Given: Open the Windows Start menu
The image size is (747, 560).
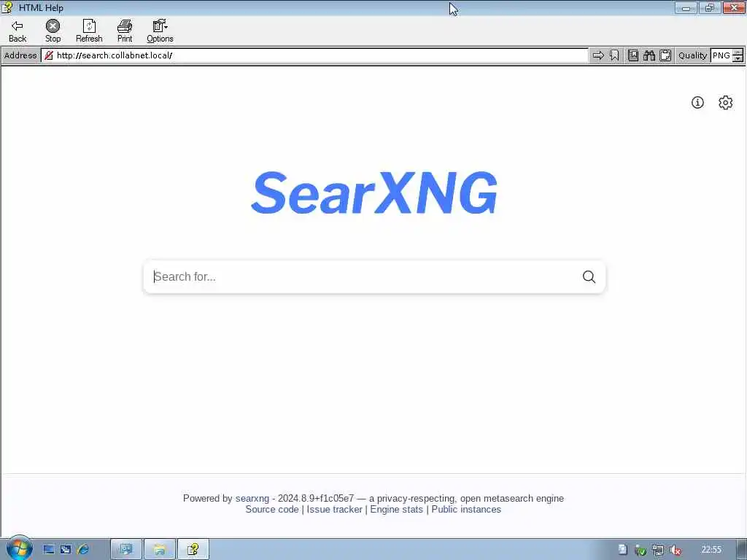Looking at the screenshot, I should click(x=19, y=548).
